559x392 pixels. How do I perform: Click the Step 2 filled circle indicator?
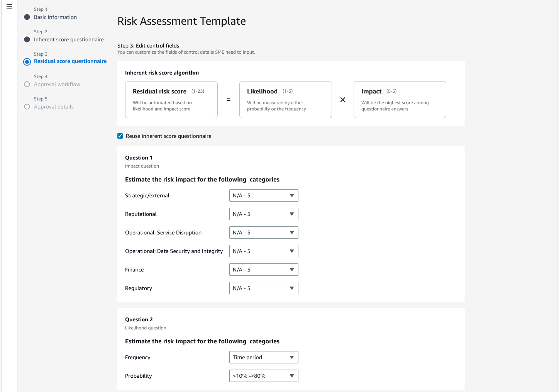(27, 39)
